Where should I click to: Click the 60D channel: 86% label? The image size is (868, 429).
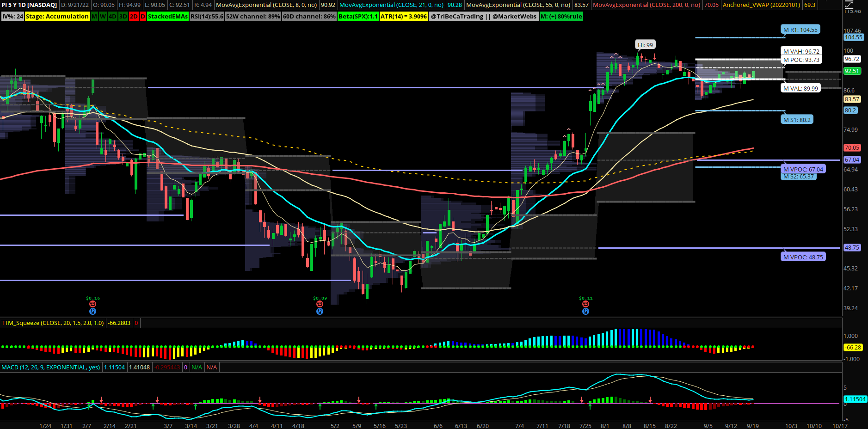309,17
